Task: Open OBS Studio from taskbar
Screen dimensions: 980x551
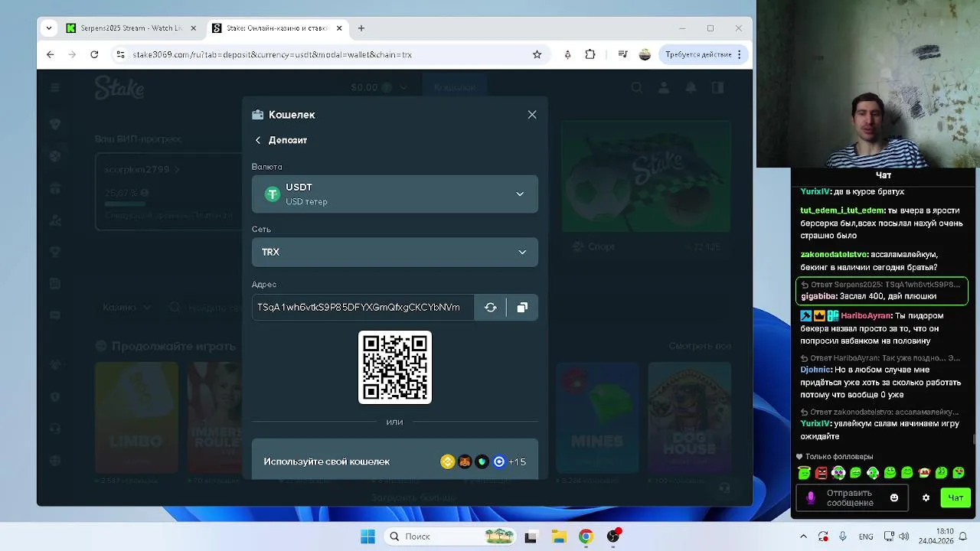Action: coord(613,536)
